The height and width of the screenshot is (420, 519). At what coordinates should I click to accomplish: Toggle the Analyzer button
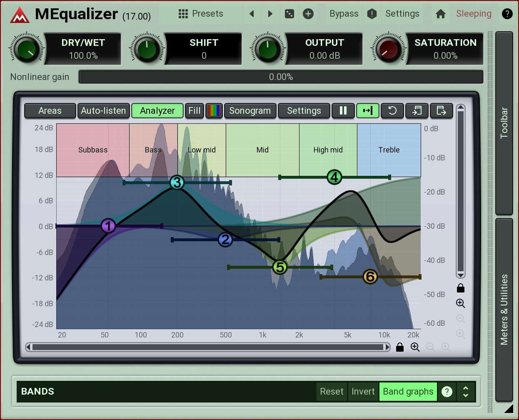[x=157, y=111]
